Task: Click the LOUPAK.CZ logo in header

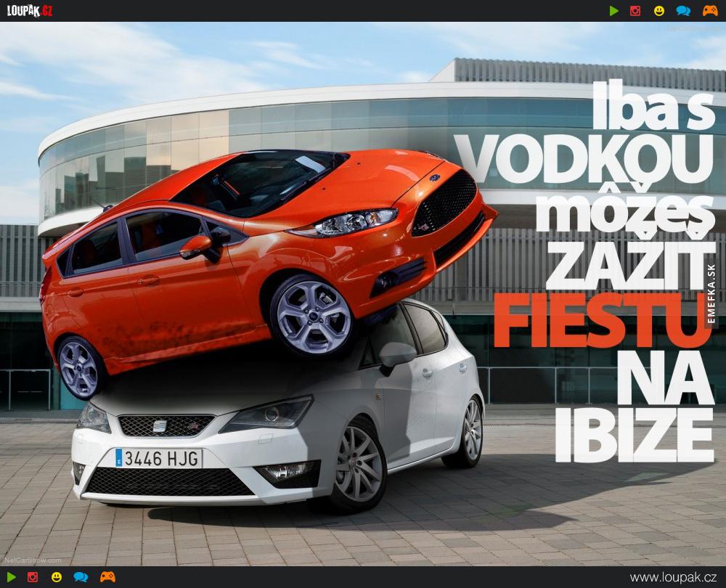Action: [30, 11]
